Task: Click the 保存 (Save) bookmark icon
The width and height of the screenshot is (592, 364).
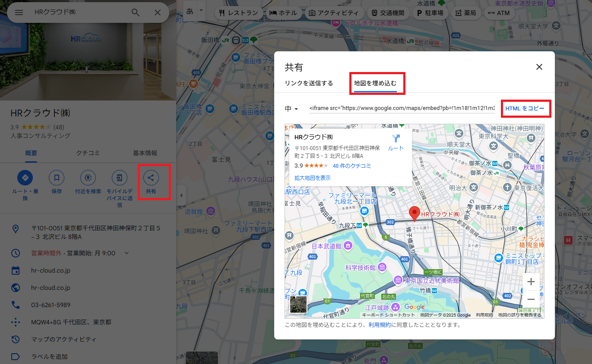Action: [x=56, y=179]
